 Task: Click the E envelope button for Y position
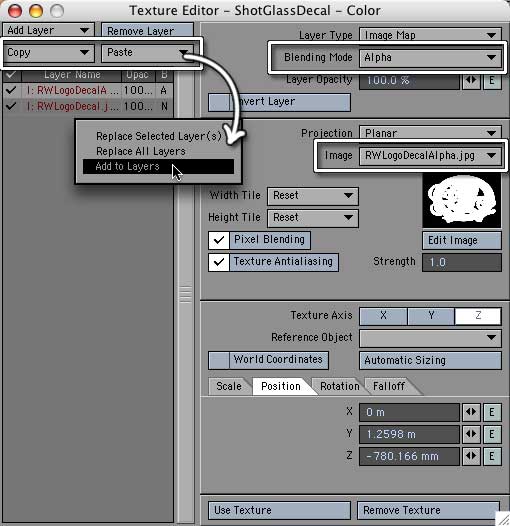[492, 434]
